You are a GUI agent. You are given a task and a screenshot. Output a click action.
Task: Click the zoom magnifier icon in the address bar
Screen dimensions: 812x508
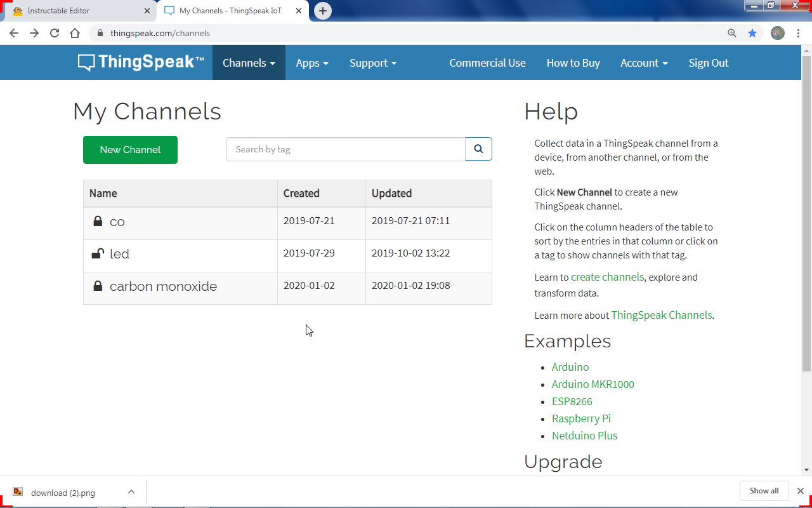[732, 33]
